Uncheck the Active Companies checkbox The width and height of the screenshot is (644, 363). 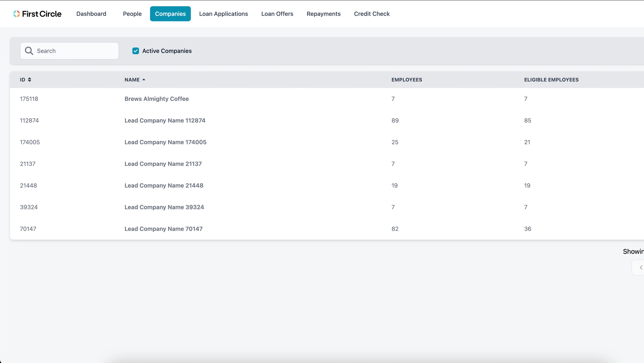[136, 51]
